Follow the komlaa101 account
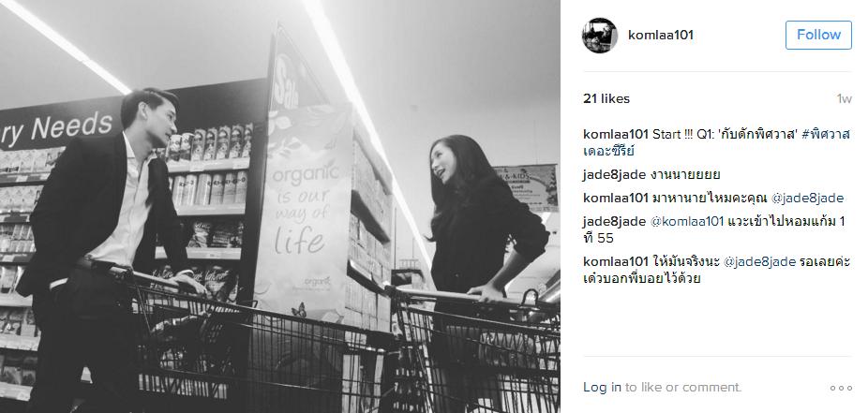 [x=818, y=35]
